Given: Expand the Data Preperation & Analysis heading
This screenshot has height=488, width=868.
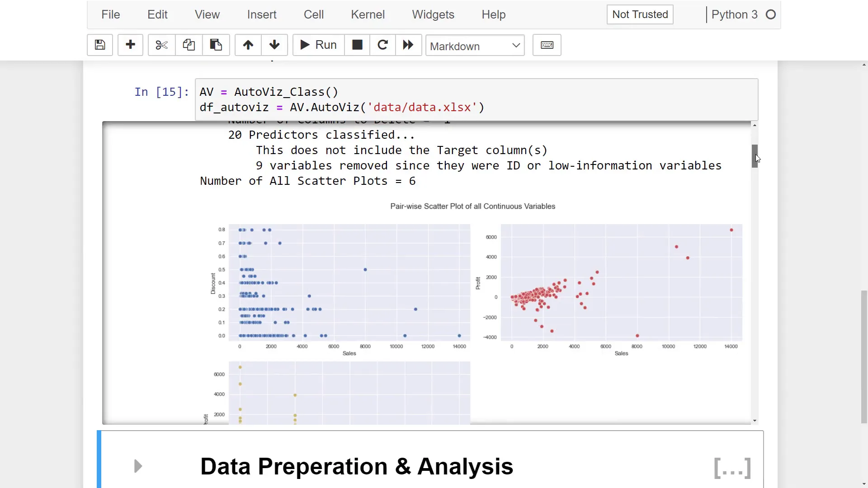Looking at the screenshot, I should 138,466.
